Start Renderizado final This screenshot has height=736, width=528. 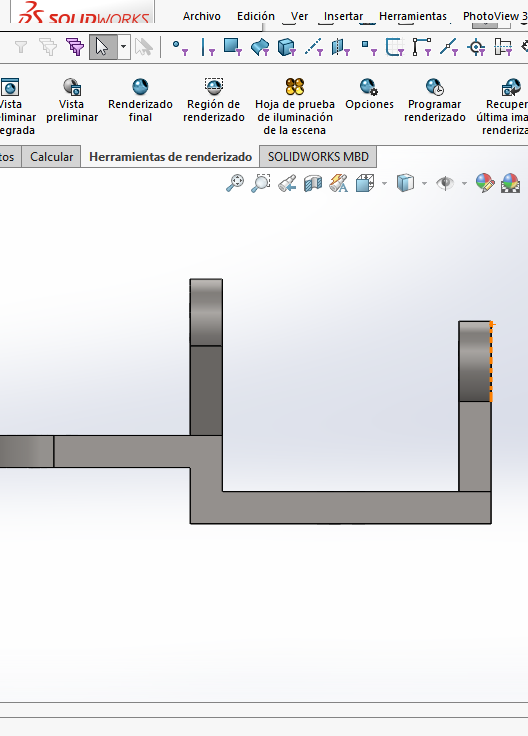140,100
